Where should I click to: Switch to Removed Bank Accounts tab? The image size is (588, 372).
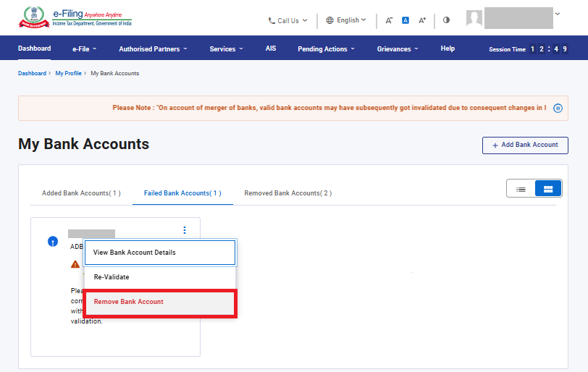coord(287,193)
